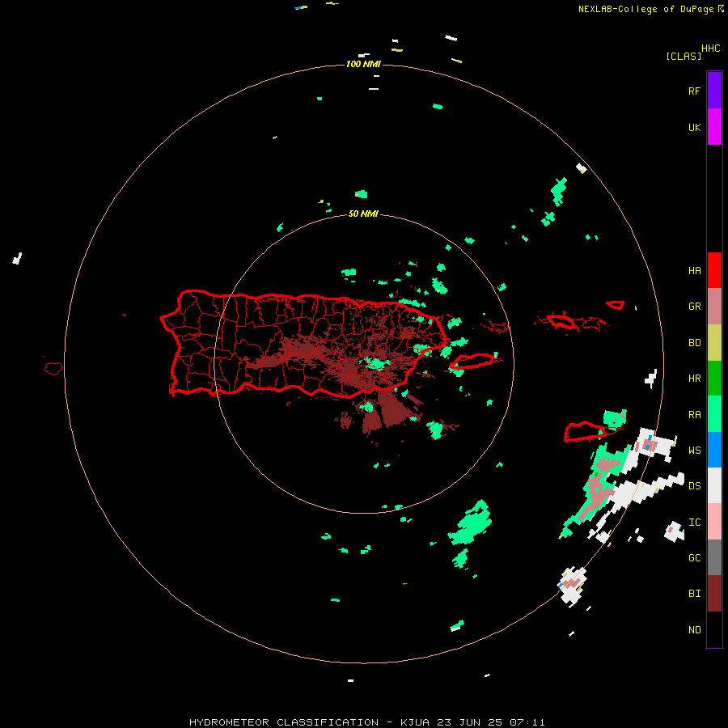Click the 23 JUN 25 date text
Image resolution: width=728 pixels, height=728 pixels.
[x=470, y=722]
